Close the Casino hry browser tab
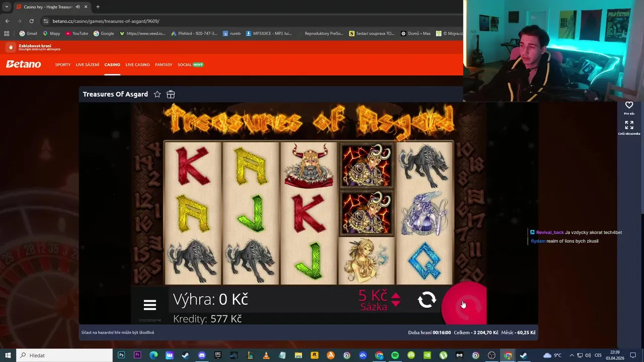 (x=86, y=7)
